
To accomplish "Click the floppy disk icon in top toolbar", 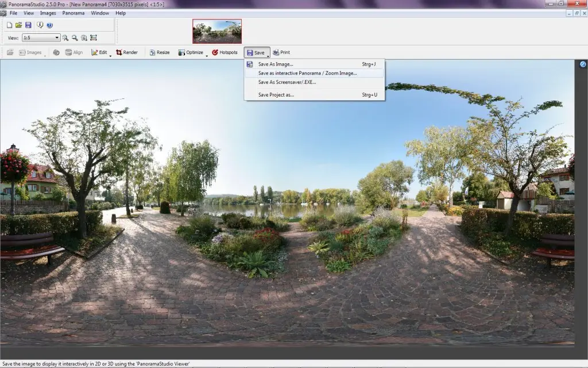I will pos(28,25).
